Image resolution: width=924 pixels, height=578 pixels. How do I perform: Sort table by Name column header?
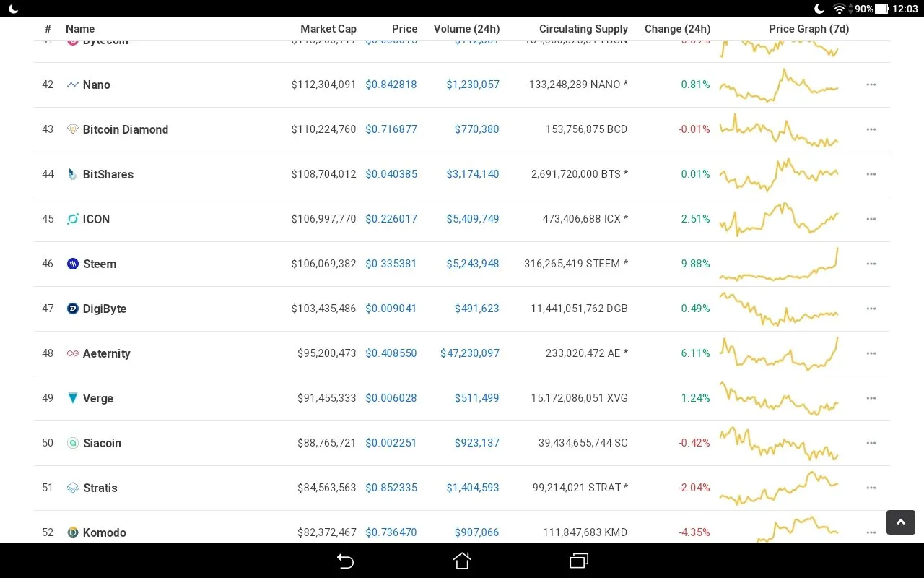click(x=80, y=29)
